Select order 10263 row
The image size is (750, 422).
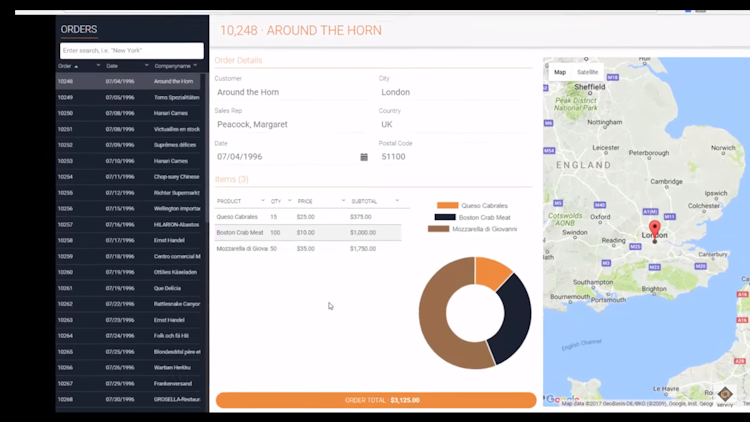pos(129,320)
